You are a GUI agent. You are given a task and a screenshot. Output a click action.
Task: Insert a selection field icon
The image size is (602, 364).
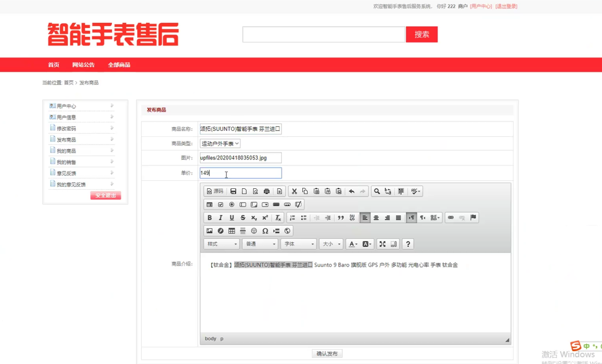(x=265, y=204)
